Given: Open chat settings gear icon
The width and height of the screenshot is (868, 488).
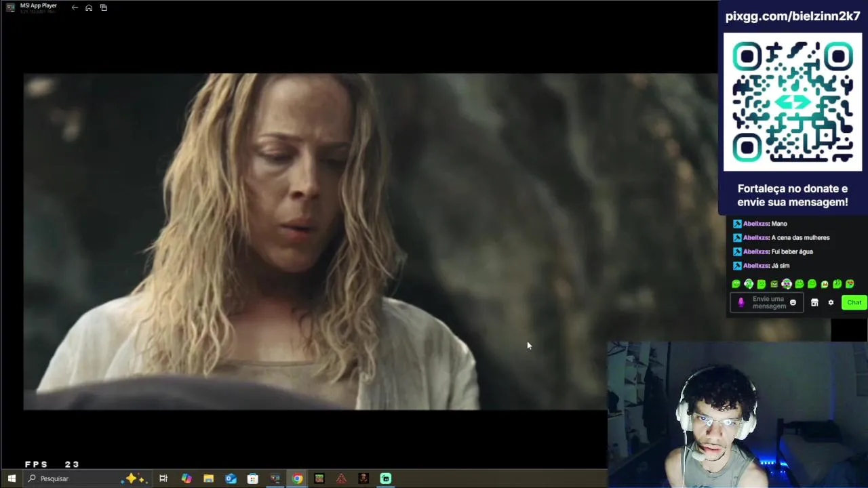Looking at the screenshot, I should (x=831, y=302).
